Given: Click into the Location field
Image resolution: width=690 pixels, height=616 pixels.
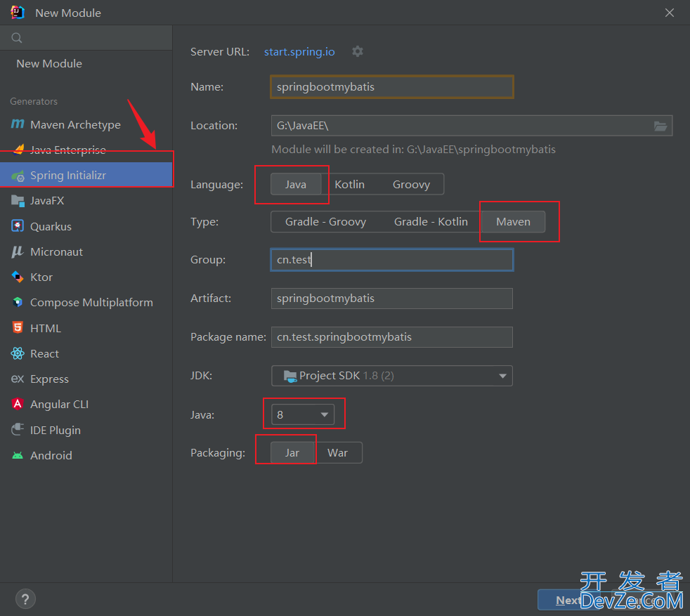Looking at the screenshot, I should [x=471, y=126].
